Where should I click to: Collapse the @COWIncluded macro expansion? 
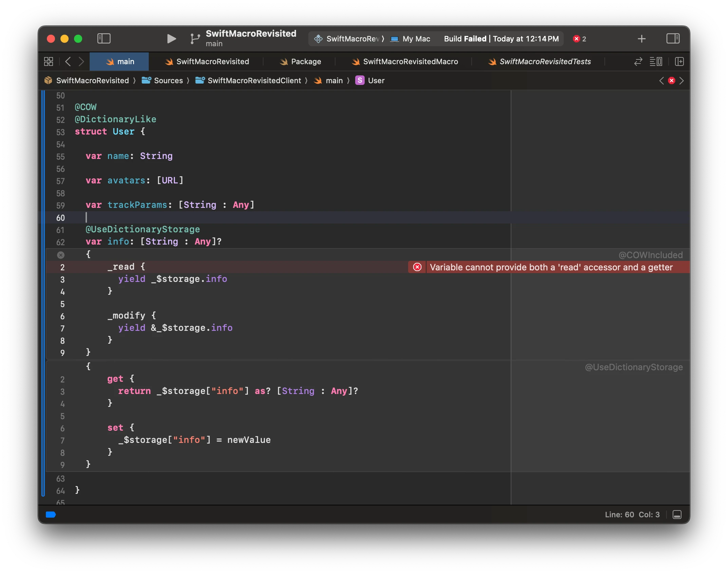(61, 255)
